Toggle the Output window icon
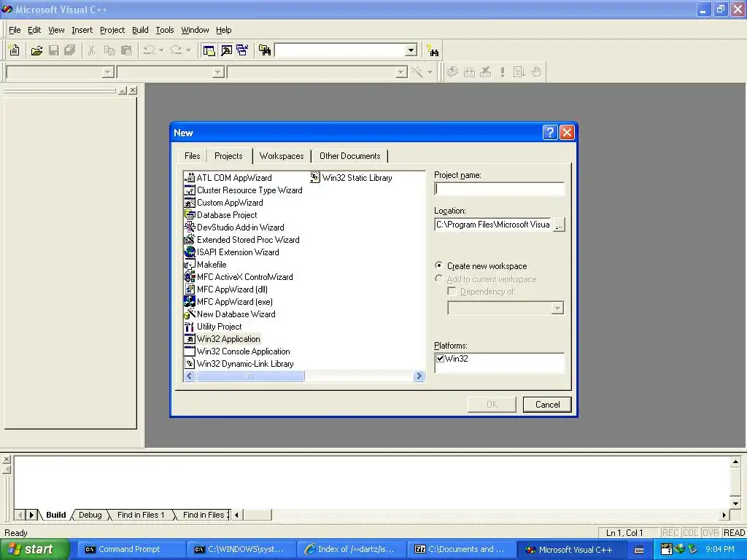This screenshot has width=747, height=560. tap(226, 50)
